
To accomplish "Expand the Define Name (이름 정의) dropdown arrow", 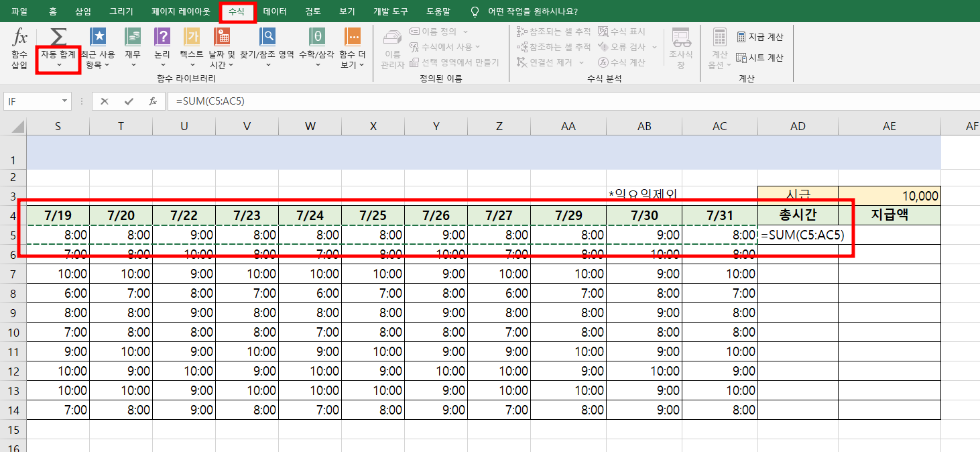I will [x=465, y=32].
